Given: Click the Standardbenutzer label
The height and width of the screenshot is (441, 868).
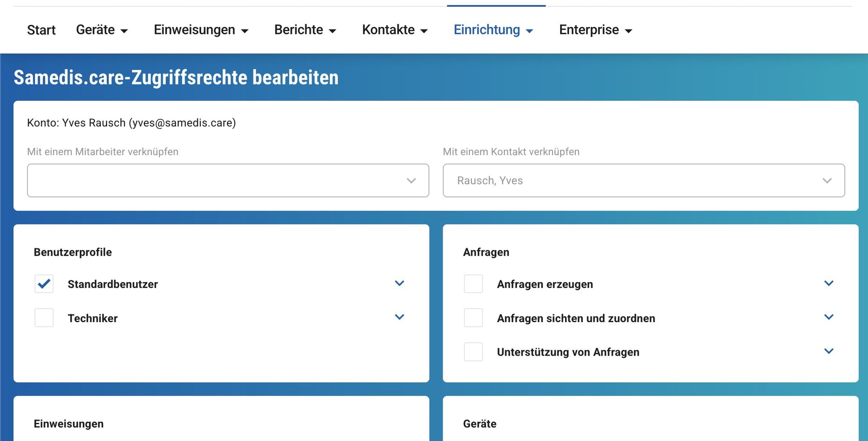Looking at the screenshot, I should pyautogui.click(x=113, y=284).
